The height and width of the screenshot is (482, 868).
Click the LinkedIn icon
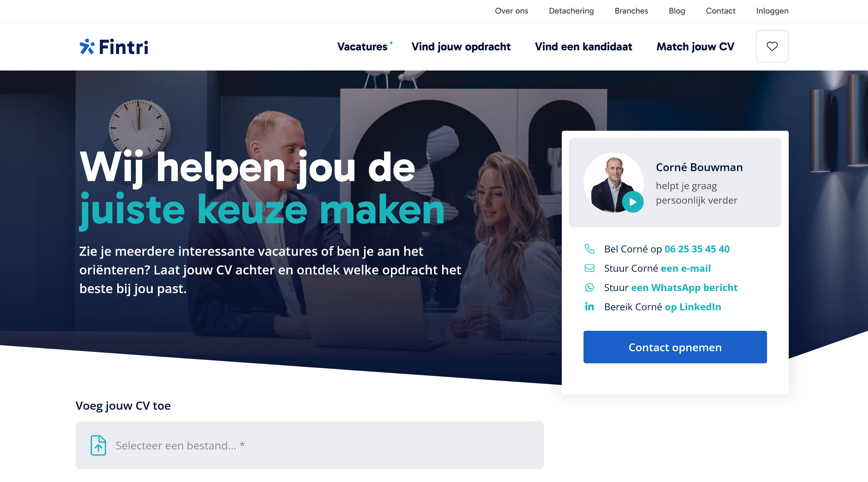pos(589,306)
